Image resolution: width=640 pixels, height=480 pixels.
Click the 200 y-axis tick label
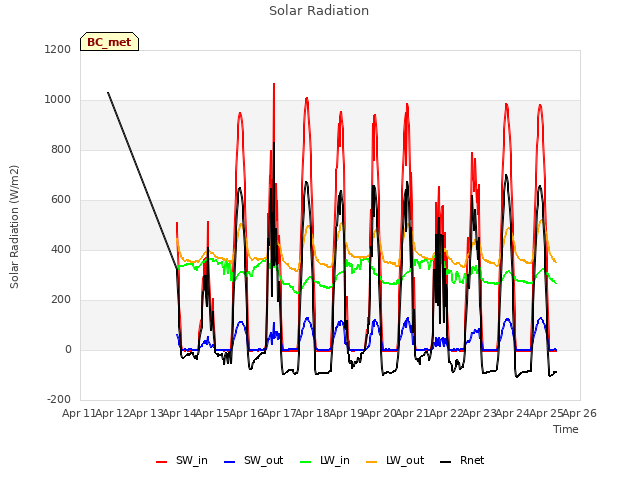(61, 300)
